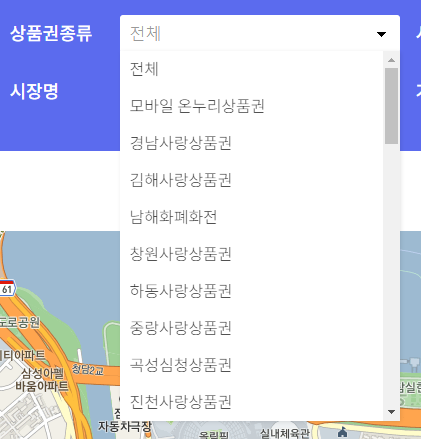This screenshot has width=421, height=439.
Task: Click the 삼성아펠 바움아파트 map label
Action: 42,380
